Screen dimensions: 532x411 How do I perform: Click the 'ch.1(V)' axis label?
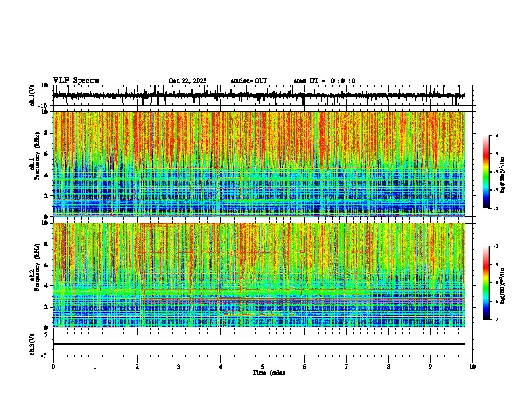32,95
